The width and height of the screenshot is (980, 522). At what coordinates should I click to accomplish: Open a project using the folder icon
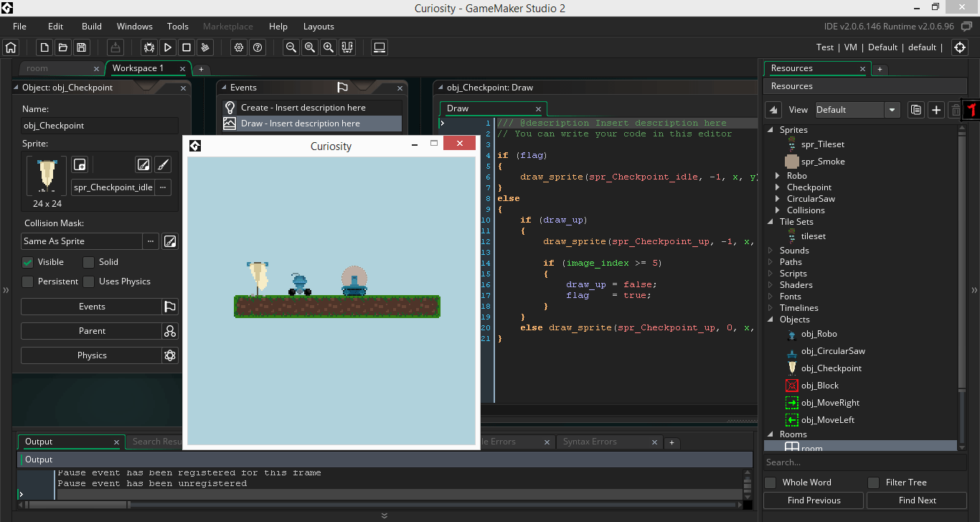[x=63, y=47]
